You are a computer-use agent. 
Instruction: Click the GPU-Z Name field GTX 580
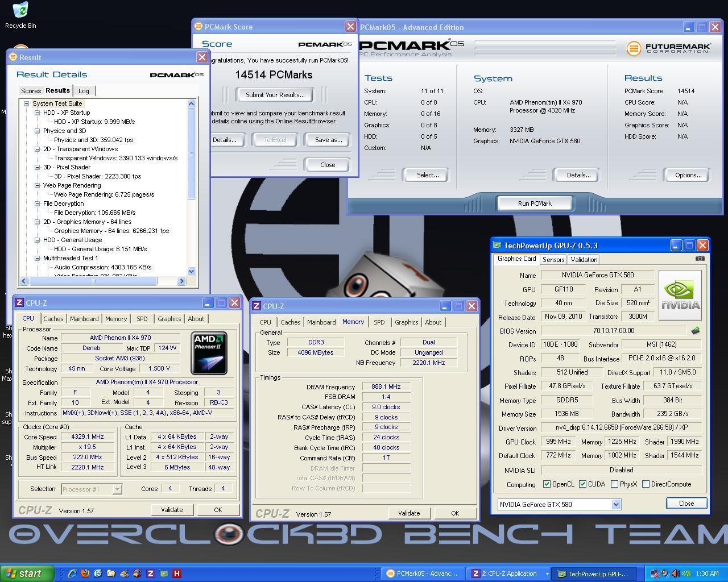coord(597,275)
